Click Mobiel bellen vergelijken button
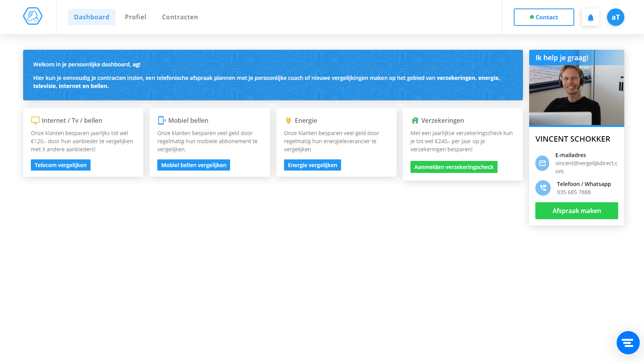 [193, 165]
